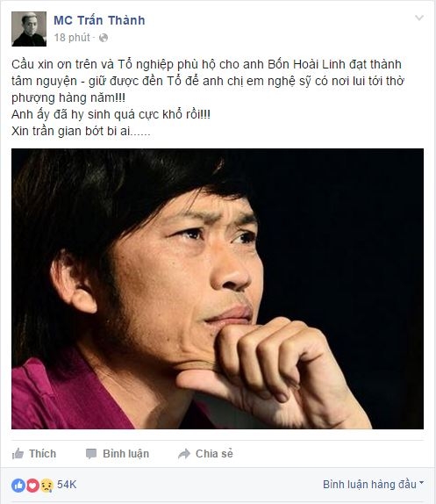Image resolution: width=436 pixels, height=504 pixels.
Task: Open the 18 phút timestamp link
Action: (72, 38)
